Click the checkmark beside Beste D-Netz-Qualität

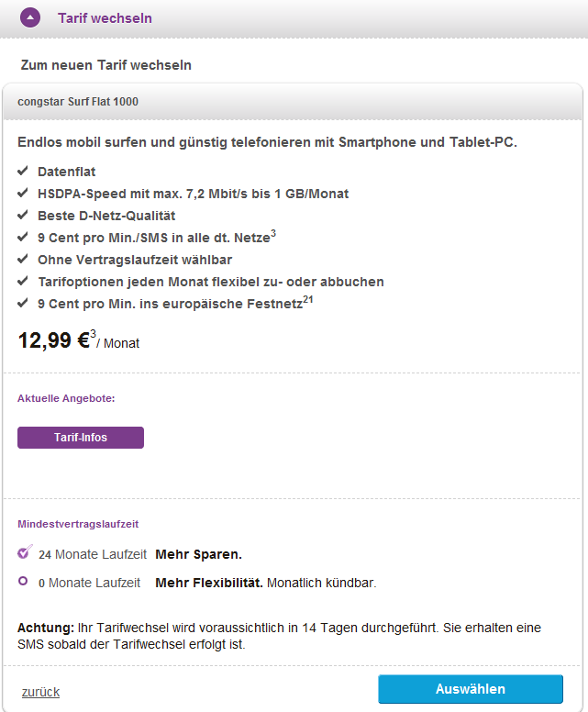[23, 216]
